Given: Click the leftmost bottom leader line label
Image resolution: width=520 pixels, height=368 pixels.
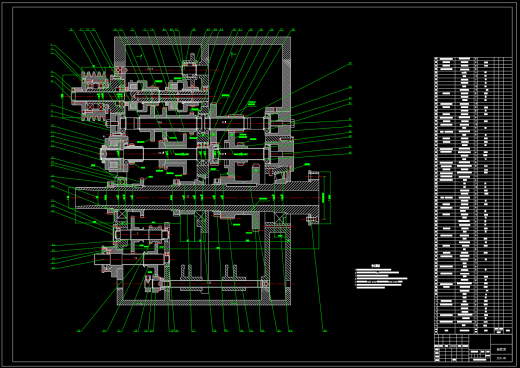Looking at the screenshot, I should point(79,331).
